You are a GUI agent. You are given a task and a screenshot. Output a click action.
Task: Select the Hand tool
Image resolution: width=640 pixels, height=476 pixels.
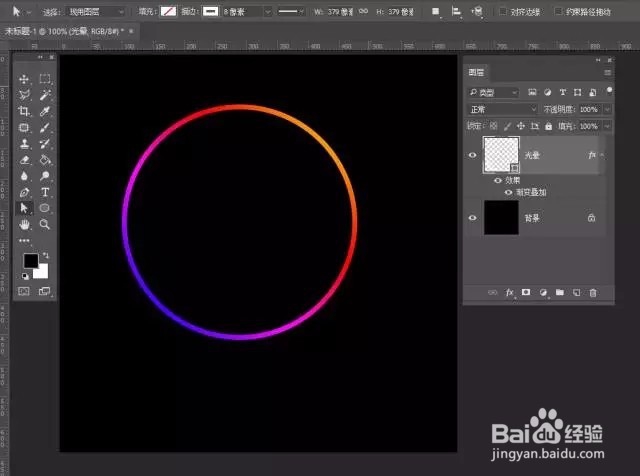coord(24,224)
